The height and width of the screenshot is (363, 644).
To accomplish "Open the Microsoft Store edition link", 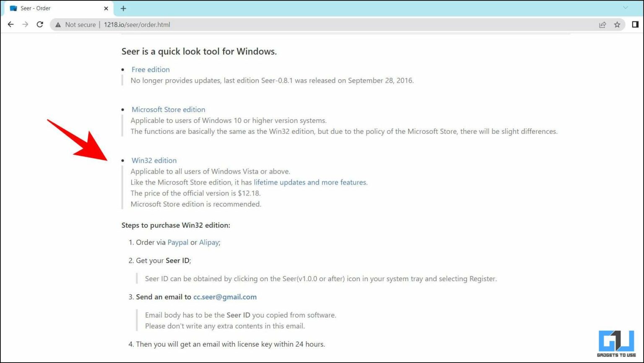I will point(168,109).
